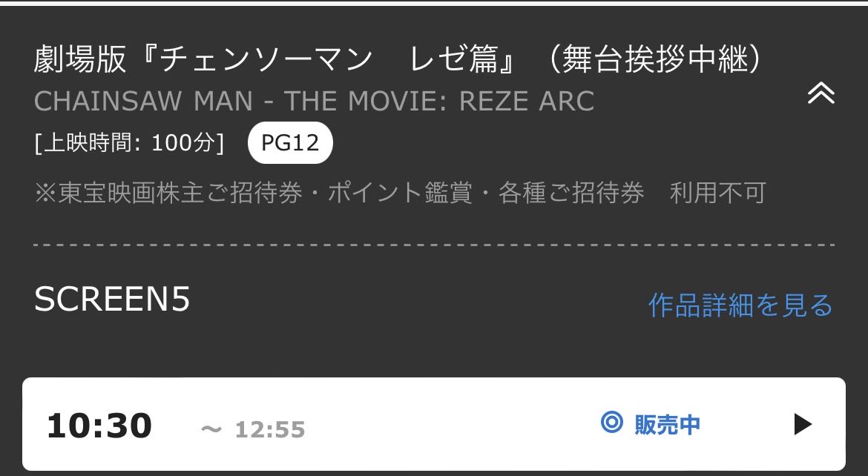Click the 劇場版『チェンソーマン レゼ篇』 title
Screen dimensions: 868x476
click(274, 59)
